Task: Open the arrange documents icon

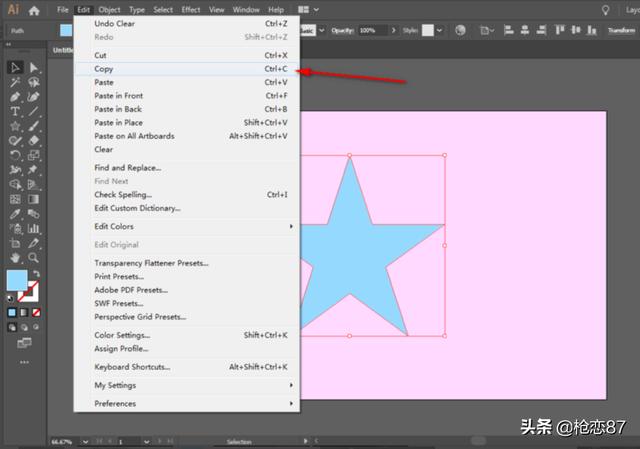Action: click(300, 10)
